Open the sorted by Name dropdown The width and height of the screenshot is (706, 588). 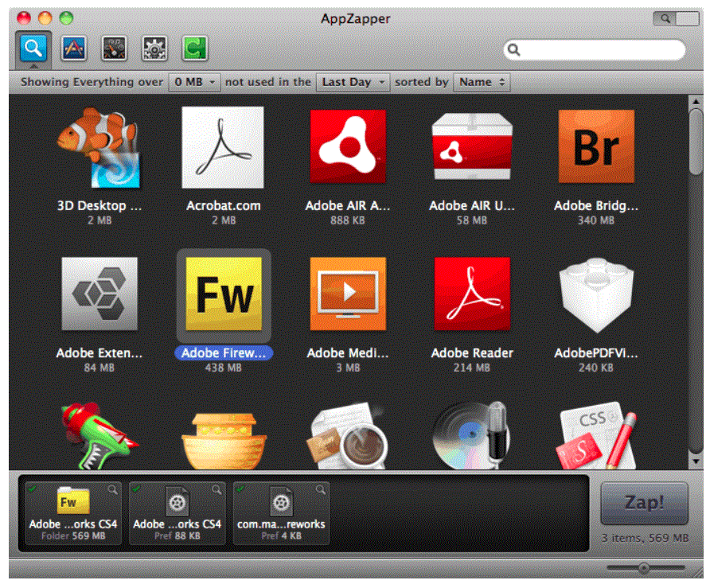(x=482, y=82)
